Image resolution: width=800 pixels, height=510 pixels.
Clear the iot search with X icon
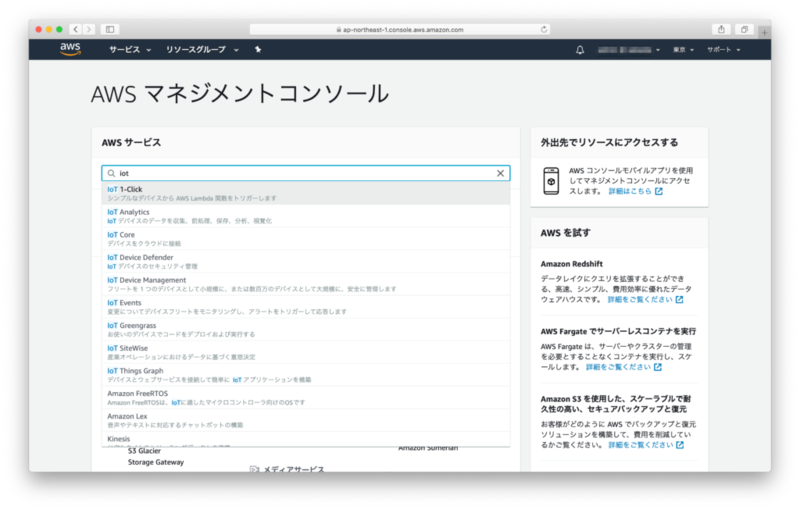coord(501,173)
